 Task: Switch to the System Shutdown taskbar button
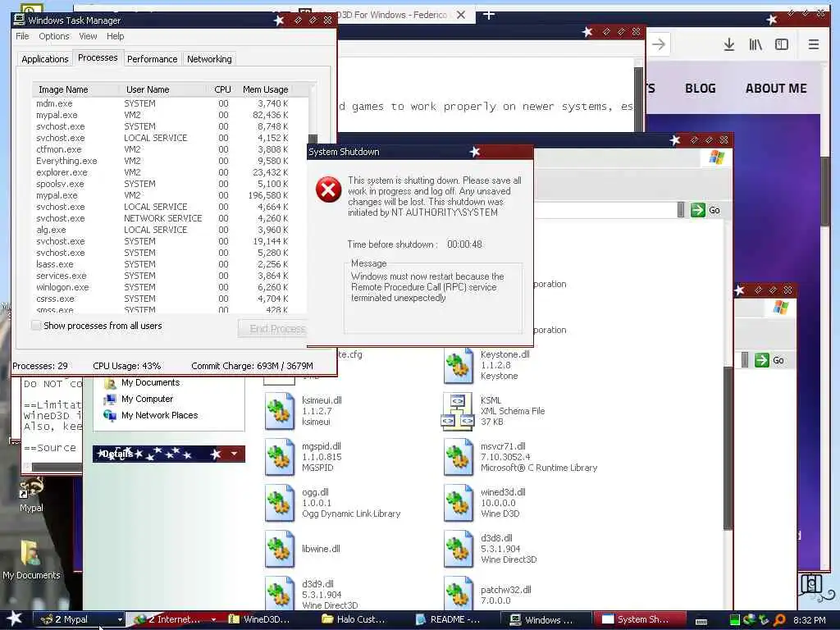point(641,620)
